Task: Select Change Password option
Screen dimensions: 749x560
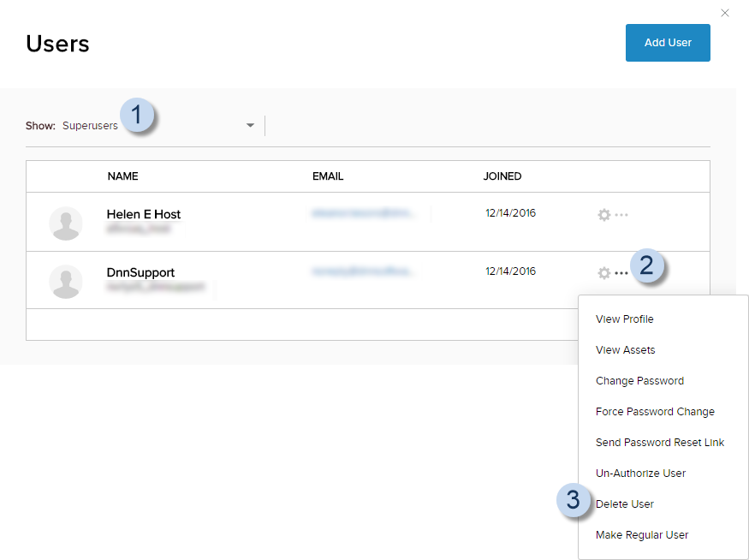Action: pyautogui.click(x=639, y=381)
